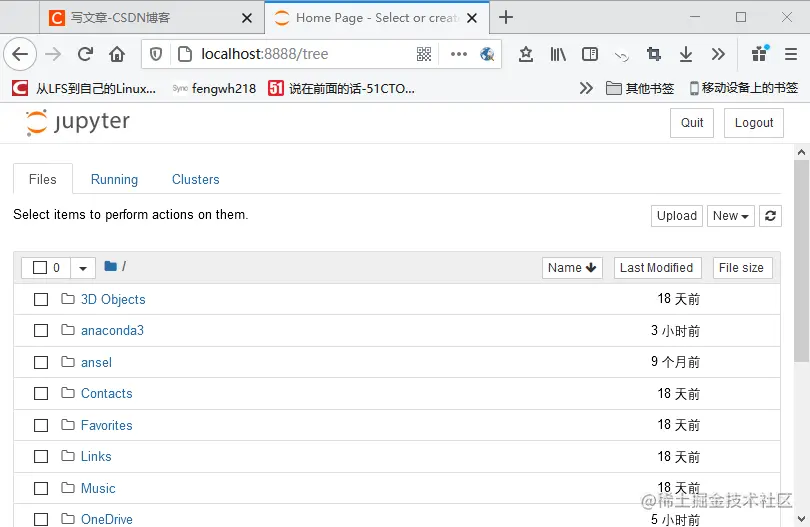This screenshot has width=810, height=527.
Task: Click the globe extension icon in address bar
Action: click(x=487, y=54)
